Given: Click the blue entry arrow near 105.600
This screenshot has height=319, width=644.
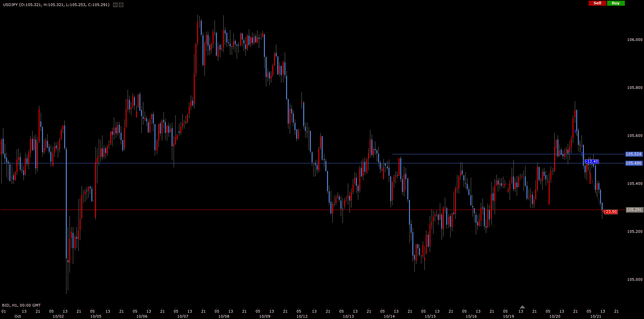Looking at the screenshot, I should pyautogui.click(x=576, y=131).
